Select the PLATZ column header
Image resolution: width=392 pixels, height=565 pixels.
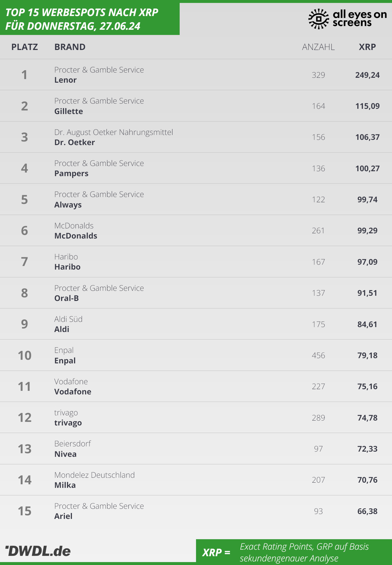tap(24, 47)
